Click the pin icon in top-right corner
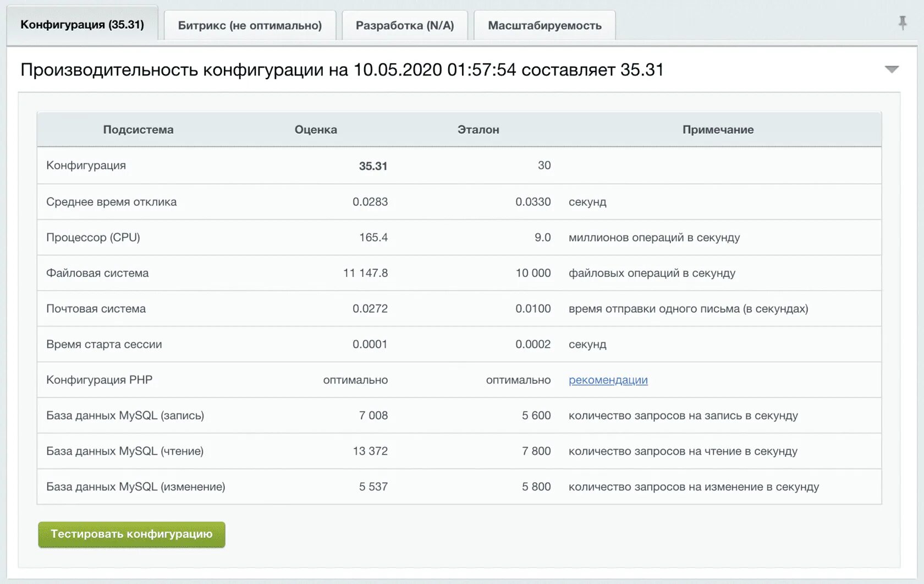924x584 pixels. point(902,23)
